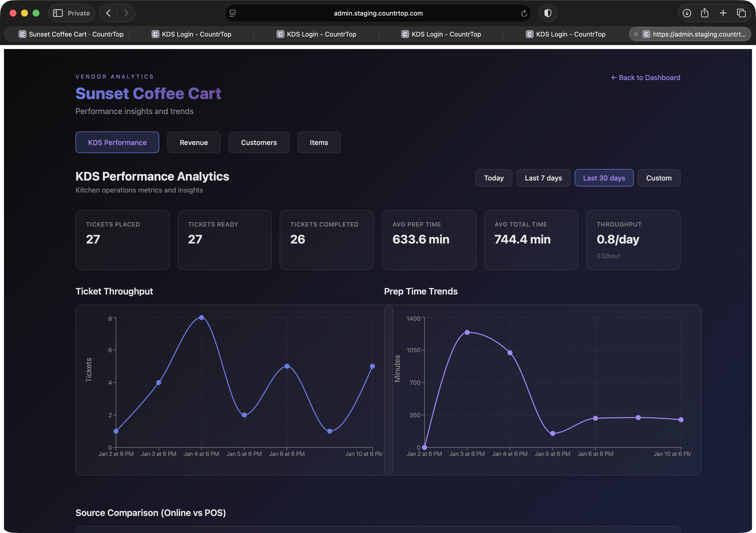Switch to the Revenue analytics tab
This screenshot has height=533, width=756.
point(194,143)
